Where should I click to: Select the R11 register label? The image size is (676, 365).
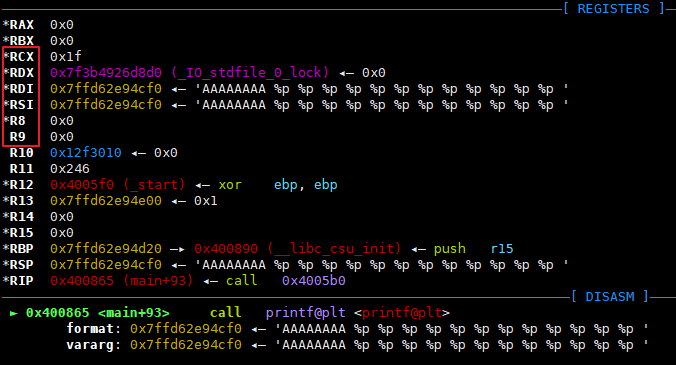tap(22, 168)
